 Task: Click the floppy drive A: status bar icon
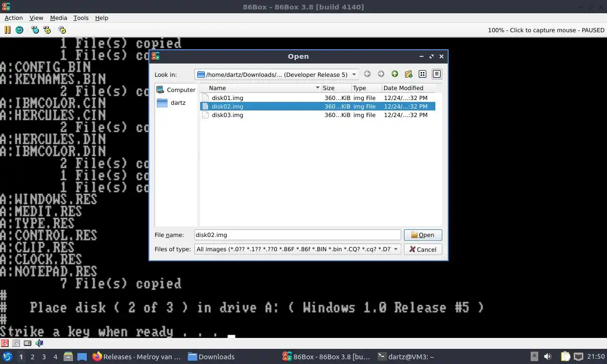coord(4,343)
